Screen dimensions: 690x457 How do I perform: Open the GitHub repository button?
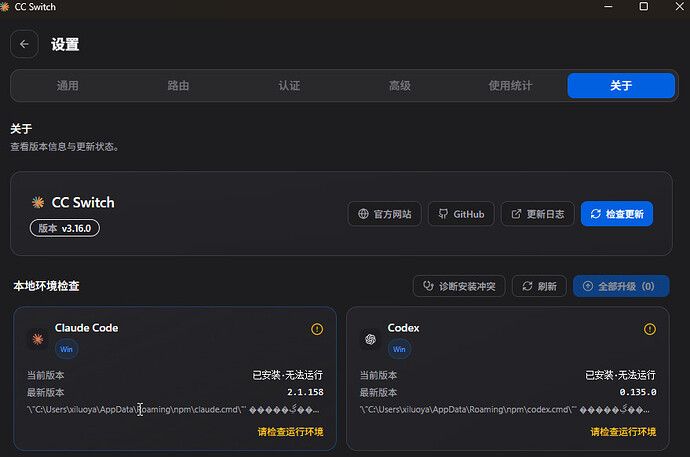coord(461,214)
